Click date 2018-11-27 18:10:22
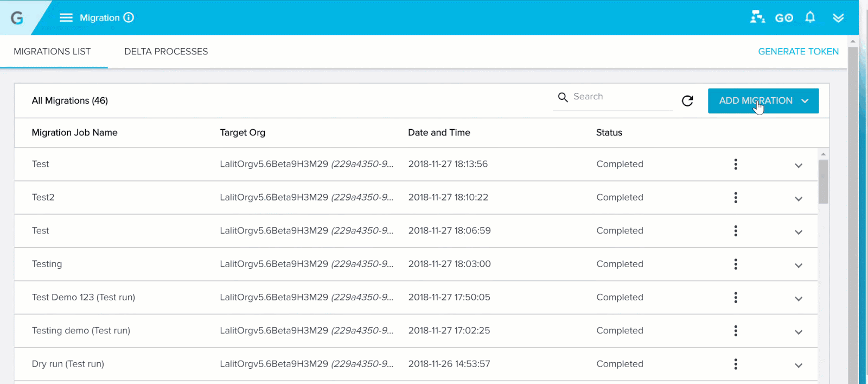This screenshot has width=868, height=384. click(x=448, y=197)
